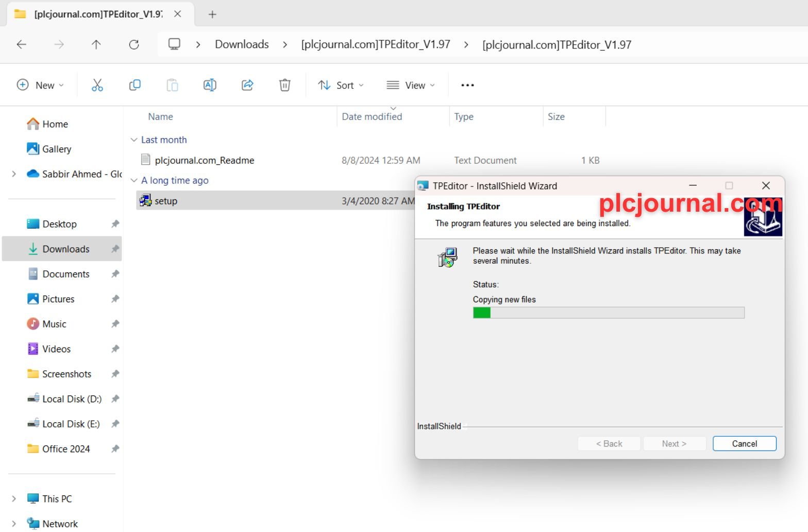
Task: Click the installation progress bar
Action: (609, 313)
